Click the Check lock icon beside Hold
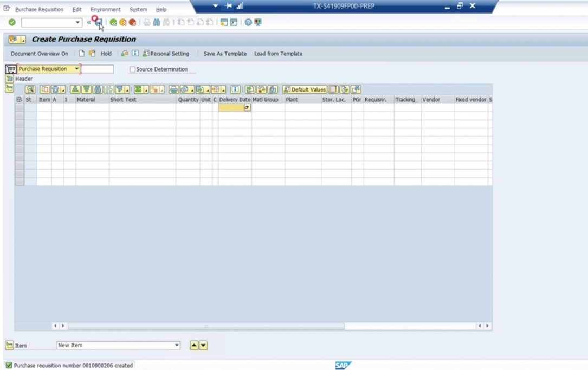The height and width of the screenshot is (370, 588). pos(125,54)
